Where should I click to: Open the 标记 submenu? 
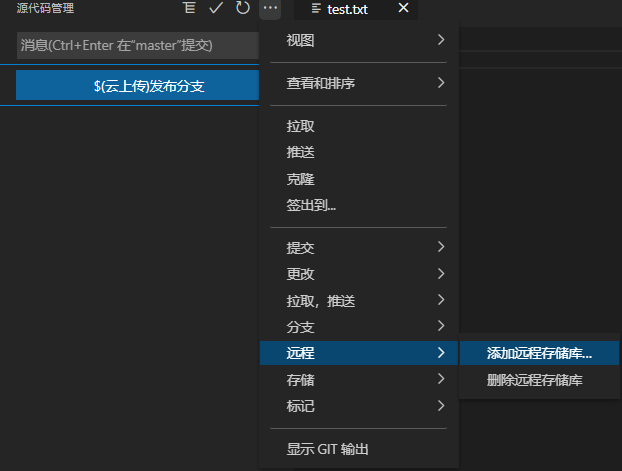tap(359, 406)
